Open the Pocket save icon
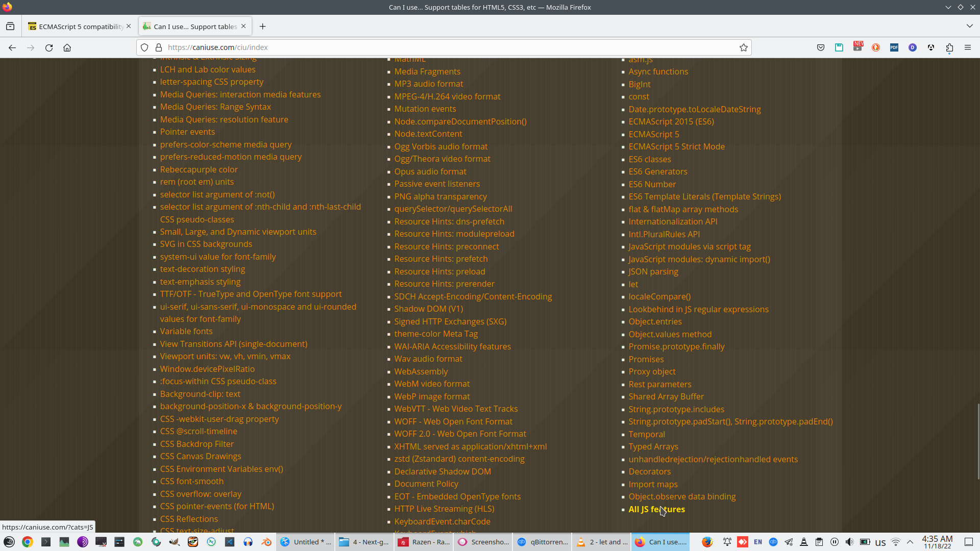The width and height of the screenshot is (980, 551). [x=821, y=47]
